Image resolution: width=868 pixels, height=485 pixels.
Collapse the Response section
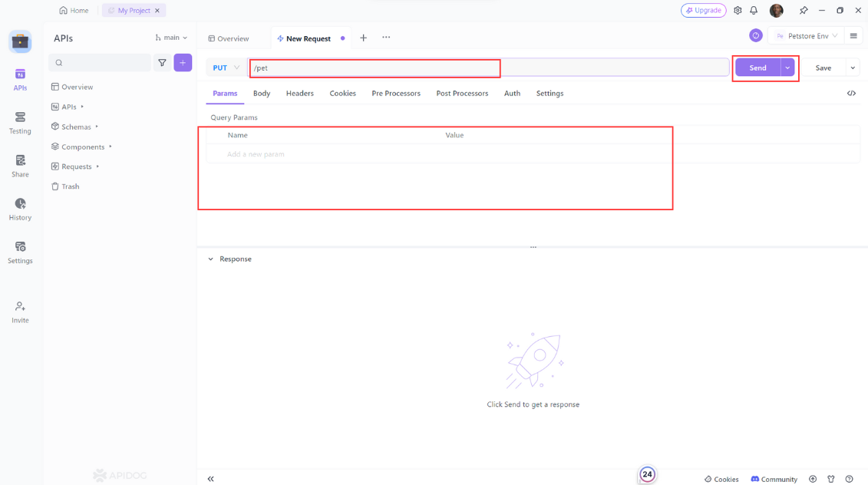(x=210, y=259)
